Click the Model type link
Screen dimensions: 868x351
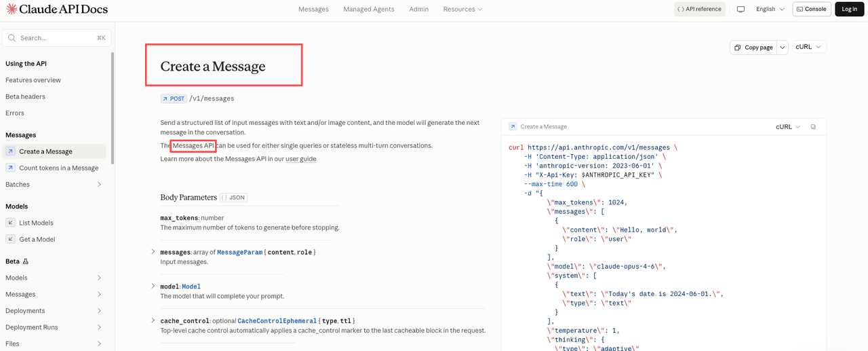(x=191, y=287)
